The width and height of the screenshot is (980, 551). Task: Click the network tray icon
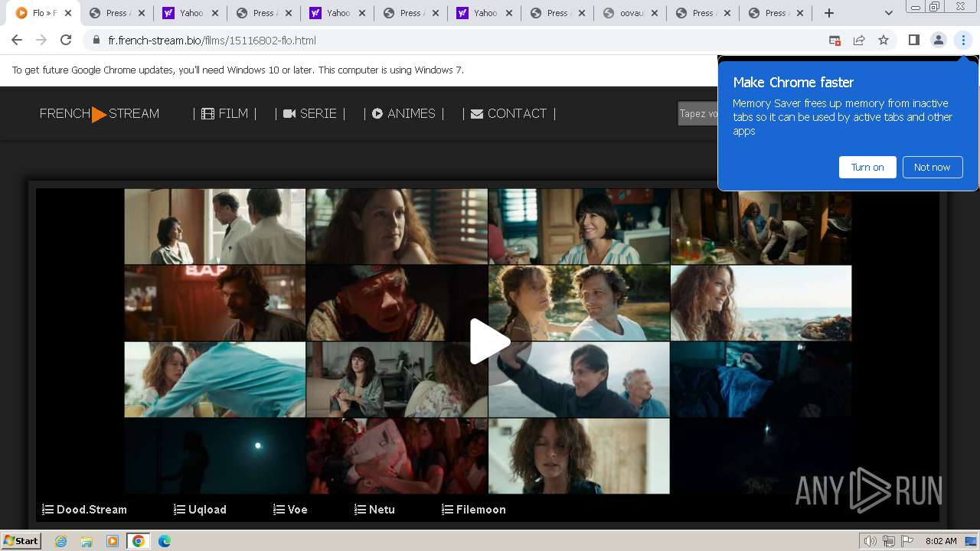point(888,541)
